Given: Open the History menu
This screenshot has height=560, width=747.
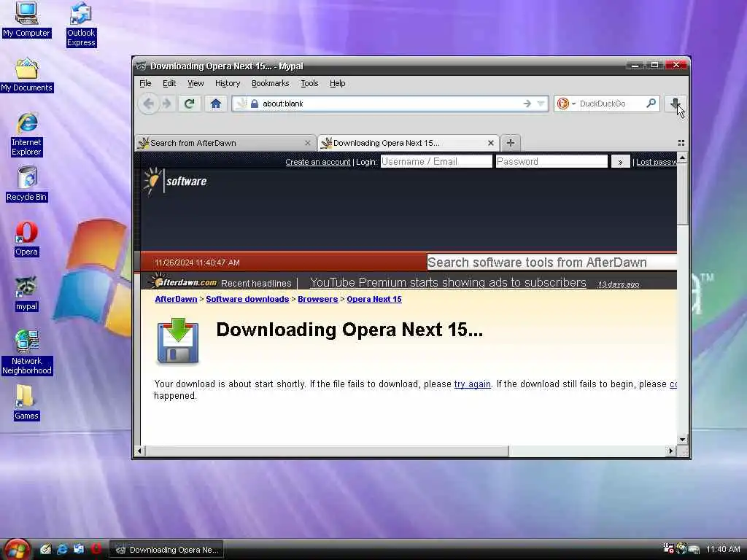Looking at the screenshot, I should coord(228,83).
